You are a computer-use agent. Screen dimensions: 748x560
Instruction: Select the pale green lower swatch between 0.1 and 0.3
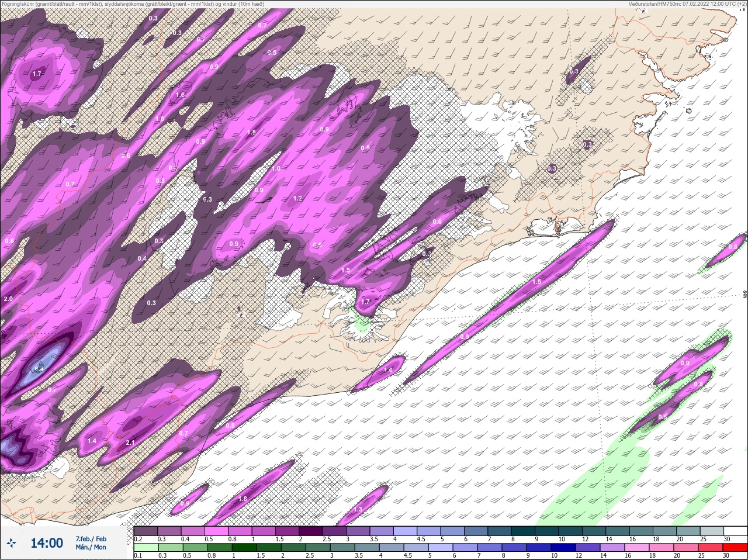(x=146, y=548)
